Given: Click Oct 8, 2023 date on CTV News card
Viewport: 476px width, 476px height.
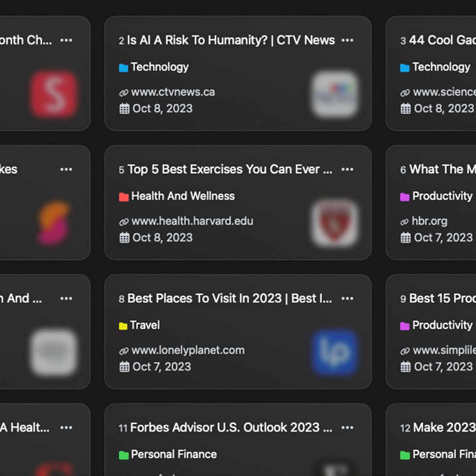Looking at the screenshot, I should [x=163, y=109].
